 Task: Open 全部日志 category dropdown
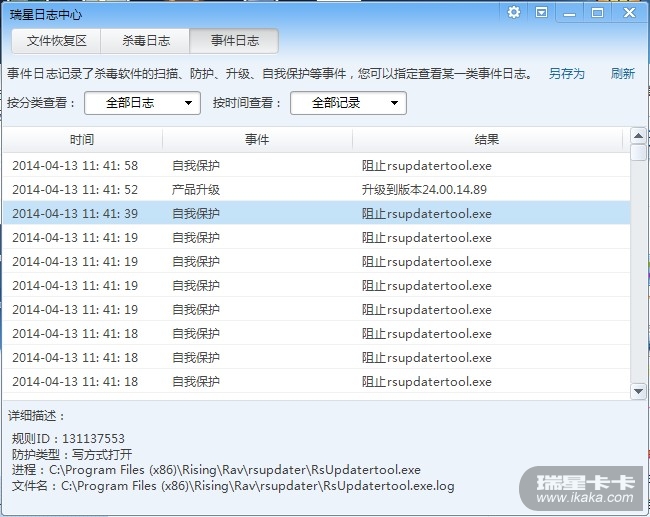pyautogui.click(x=142, y=103)
